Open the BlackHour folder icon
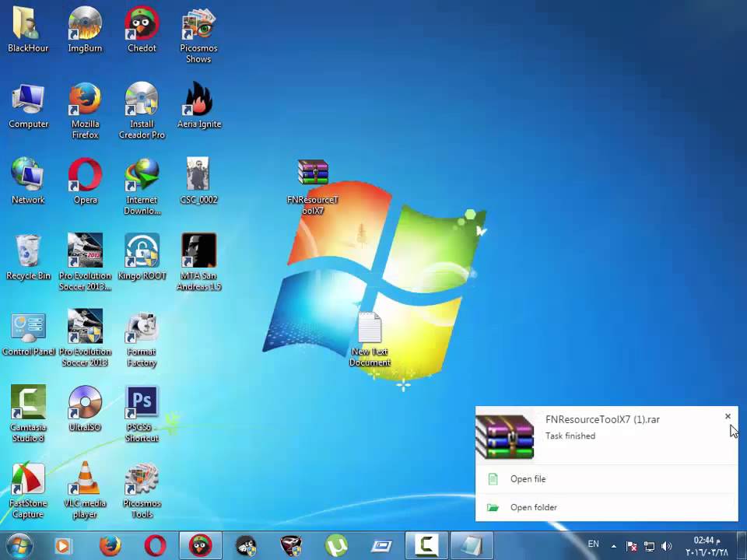The width and height of the screenshot is (747, 560). [x=28, y=29]
